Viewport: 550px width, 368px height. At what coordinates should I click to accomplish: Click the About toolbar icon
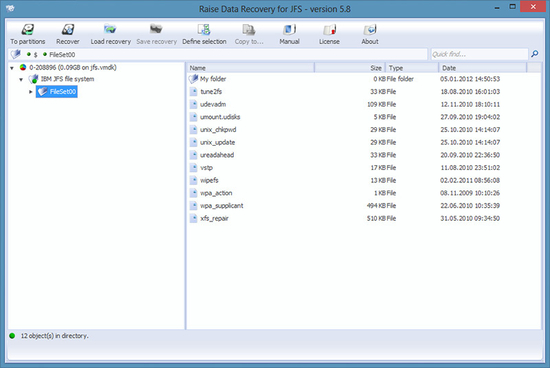[x=370, y=30]
